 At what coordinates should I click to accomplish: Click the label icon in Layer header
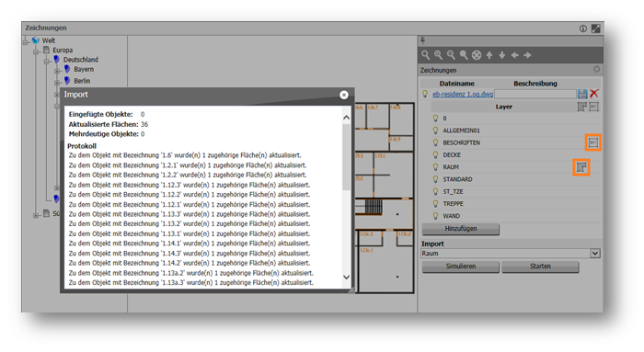[594, 107]
